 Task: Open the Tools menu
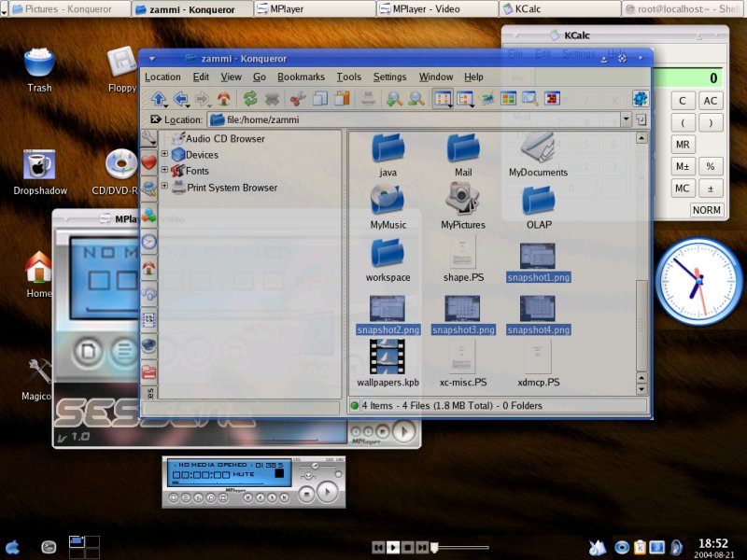[x=348, y=77]
